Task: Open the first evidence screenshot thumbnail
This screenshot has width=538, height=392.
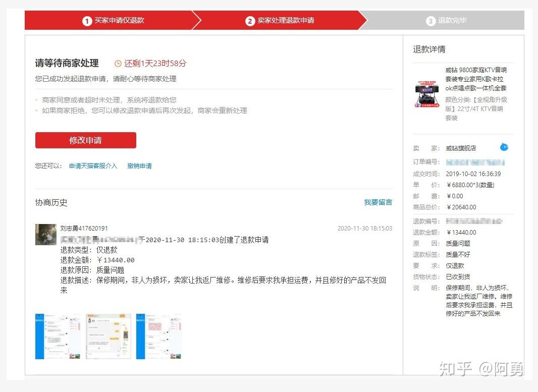Action: click(58, 336)
